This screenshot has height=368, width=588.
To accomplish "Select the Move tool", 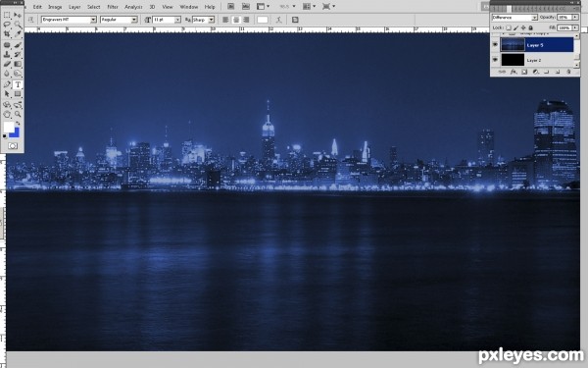I will coord(18,15).
